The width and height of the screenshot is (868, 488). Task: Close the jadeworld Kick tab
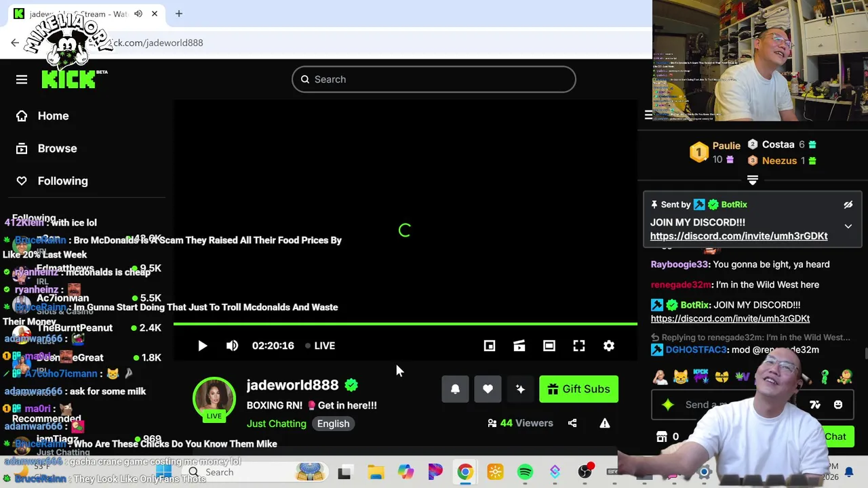pos(155,14)
